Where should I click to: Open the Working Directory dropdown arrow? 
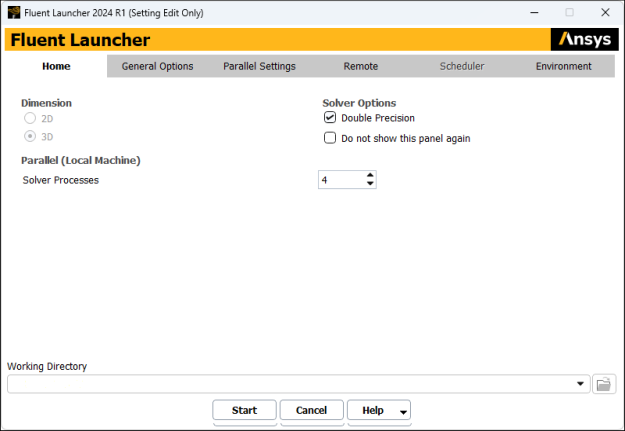(580, 384)
